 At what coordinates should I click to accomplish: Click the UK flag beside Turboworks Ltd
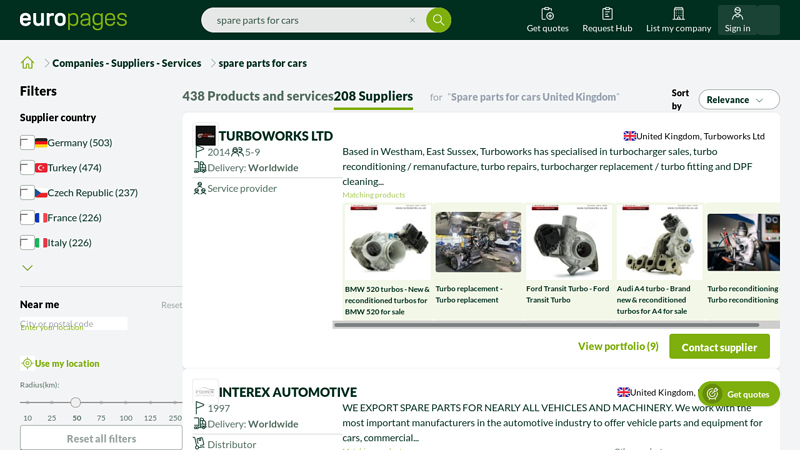coord(630,136)
